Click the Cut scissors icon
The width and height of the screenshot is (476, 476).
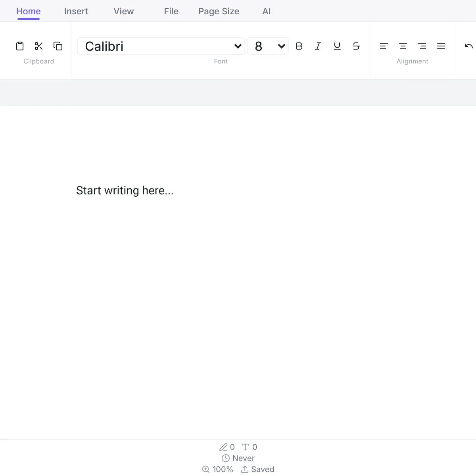point(39,46)
